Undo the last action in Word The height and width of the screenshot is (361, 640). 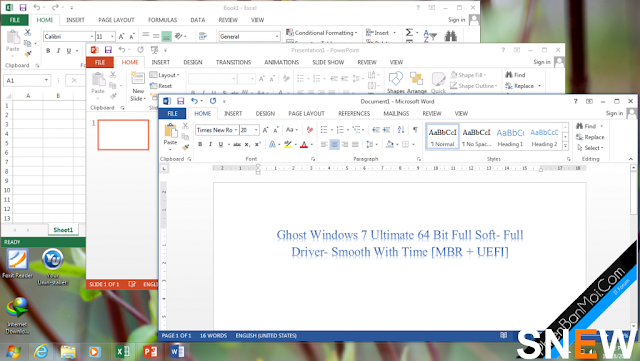(194, 101)
